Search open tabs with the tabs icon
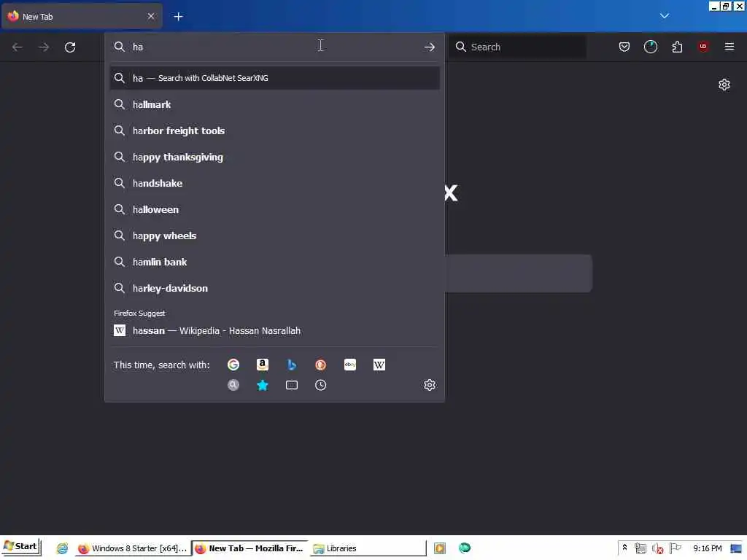The height and width of the screenshot is (560, 747). click(x=292, y=385)
